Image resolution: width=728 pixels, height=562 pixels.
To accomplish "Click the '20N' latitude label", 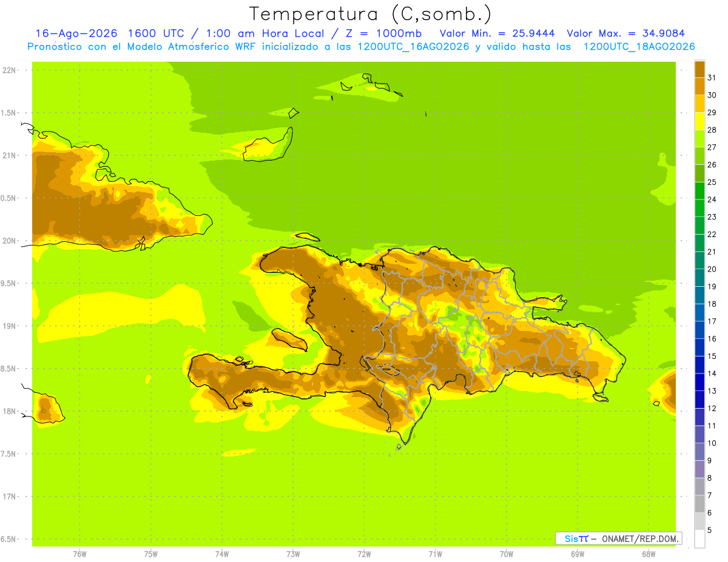I will (10, 241).
